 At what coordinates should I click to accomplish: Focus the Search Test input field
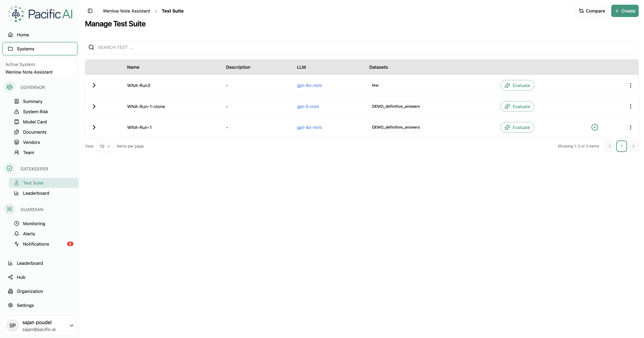click(x=362, y=47)
